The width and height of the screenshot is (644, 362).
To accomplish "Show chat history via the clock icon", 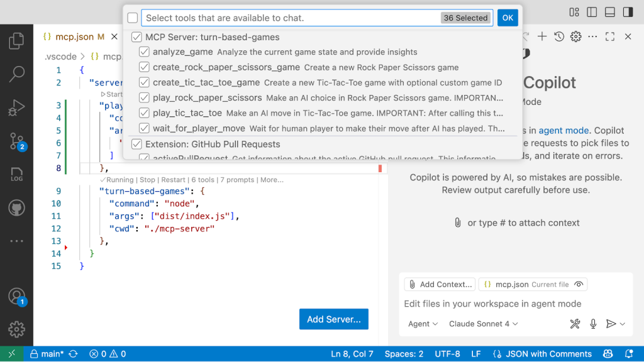I will (558, 37).
